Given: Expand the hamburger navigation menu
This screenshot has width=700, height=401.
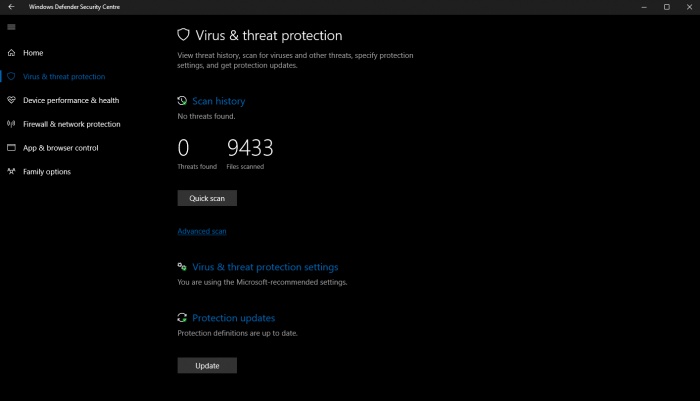Looking at the screenshot, I should point(11,27).
